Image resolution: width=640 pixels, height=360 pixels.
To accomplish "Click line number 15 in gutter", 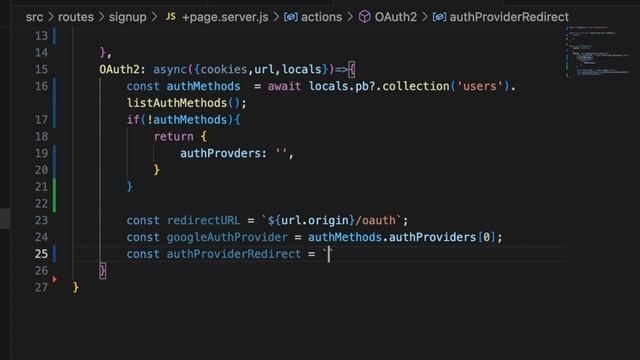I will point(41,69).
